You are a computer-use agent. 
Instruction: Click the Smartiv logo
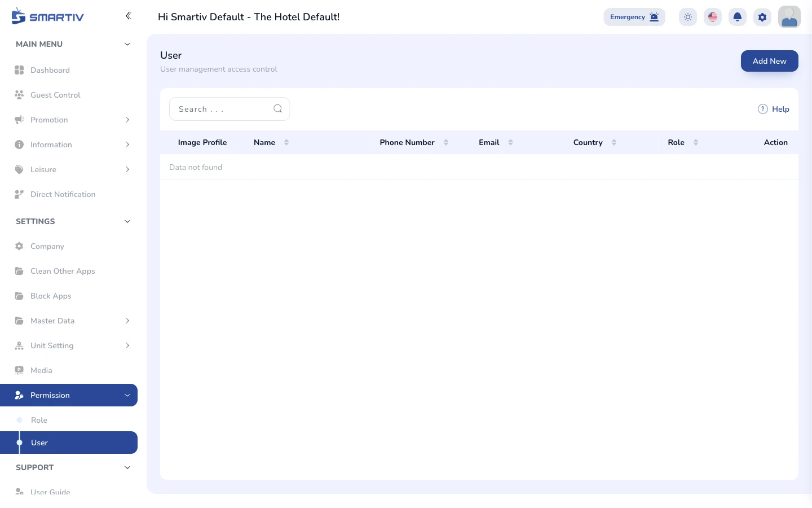[47, 16]
